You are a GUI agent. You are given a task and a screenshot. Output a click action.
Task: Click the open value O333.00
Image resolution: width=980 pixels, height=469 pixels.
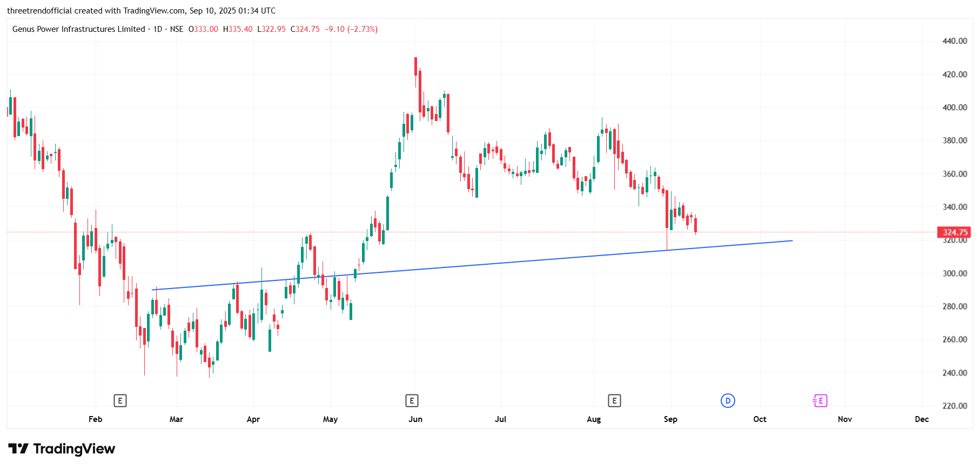[x=203, y=29]
